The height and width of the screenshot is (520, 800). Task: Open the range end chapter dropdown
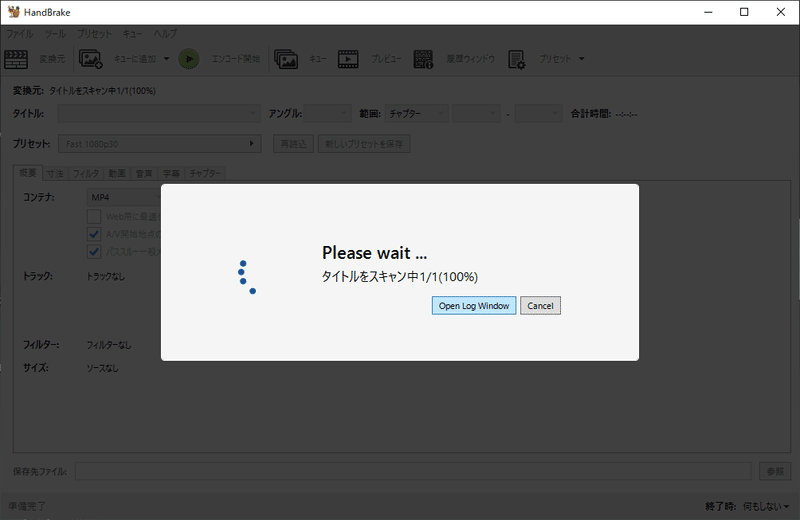click(538, 113)
